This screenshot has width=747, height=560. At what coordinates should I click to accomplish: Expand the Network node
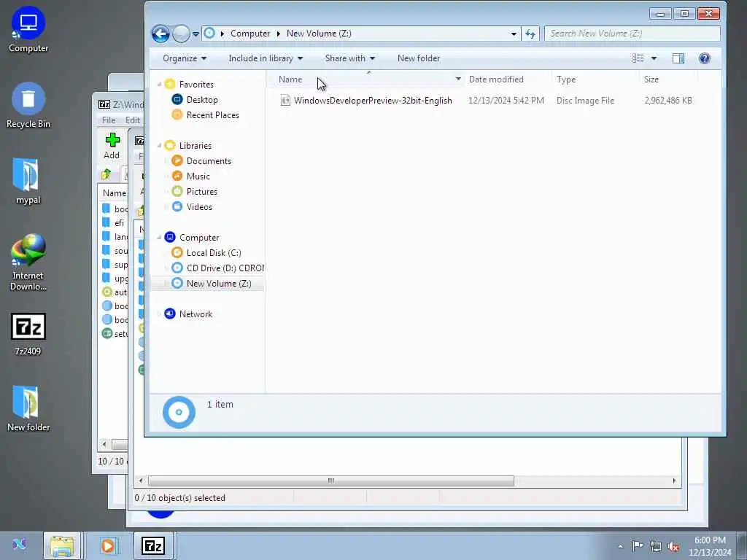click(x=159, y=314)
